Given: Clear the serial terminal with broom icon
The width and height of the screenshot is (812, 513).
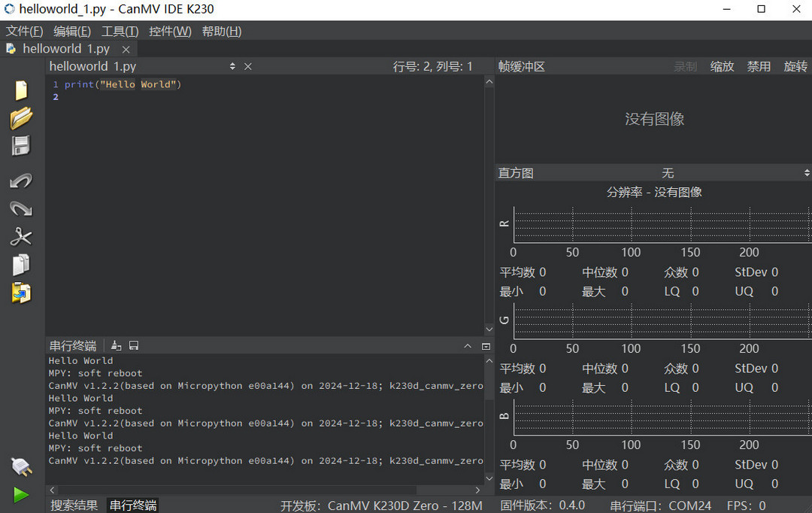Looking at the screenshot, I should pos(117,345).
